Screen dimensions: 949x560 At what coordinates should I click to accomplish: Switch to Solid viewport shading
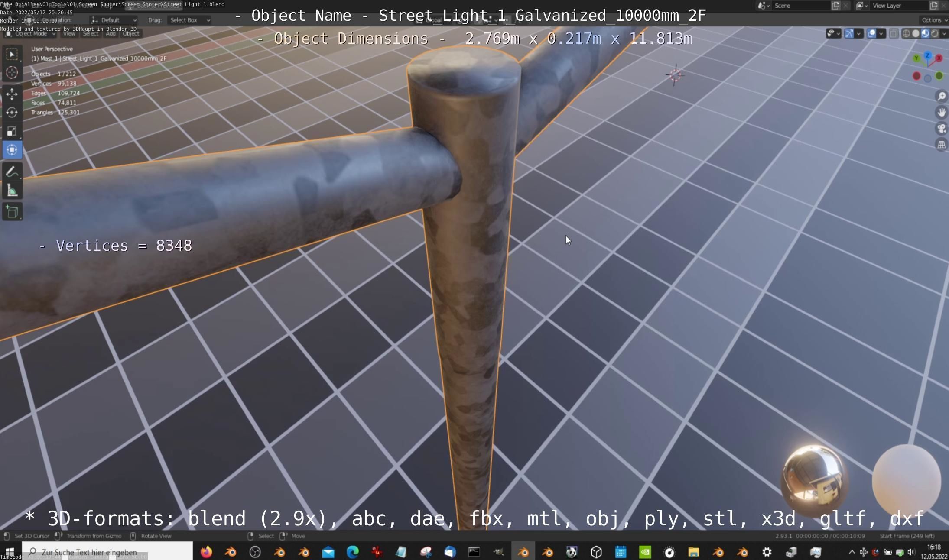(916, 34)
